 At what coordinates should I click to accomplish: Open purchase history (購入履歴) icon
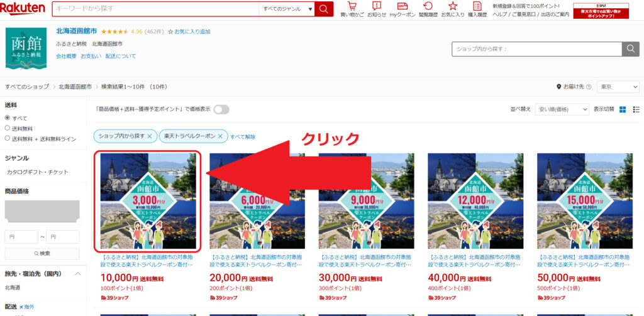coord(477,9)
